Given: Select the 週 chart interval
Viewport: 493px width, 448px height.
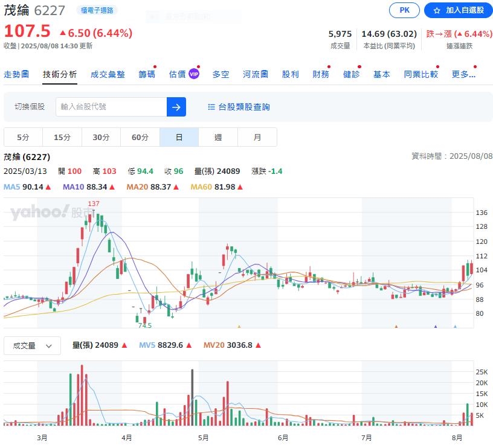Looking at the screenshot, I should (218, 137).
